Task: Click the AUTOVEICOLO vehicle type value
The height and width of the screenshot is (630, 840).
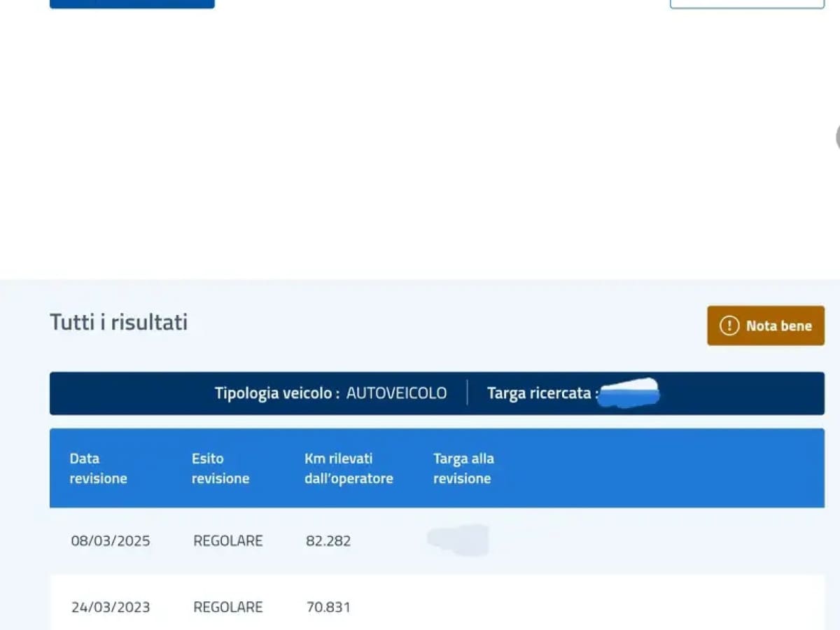Action: coord(396,393)
